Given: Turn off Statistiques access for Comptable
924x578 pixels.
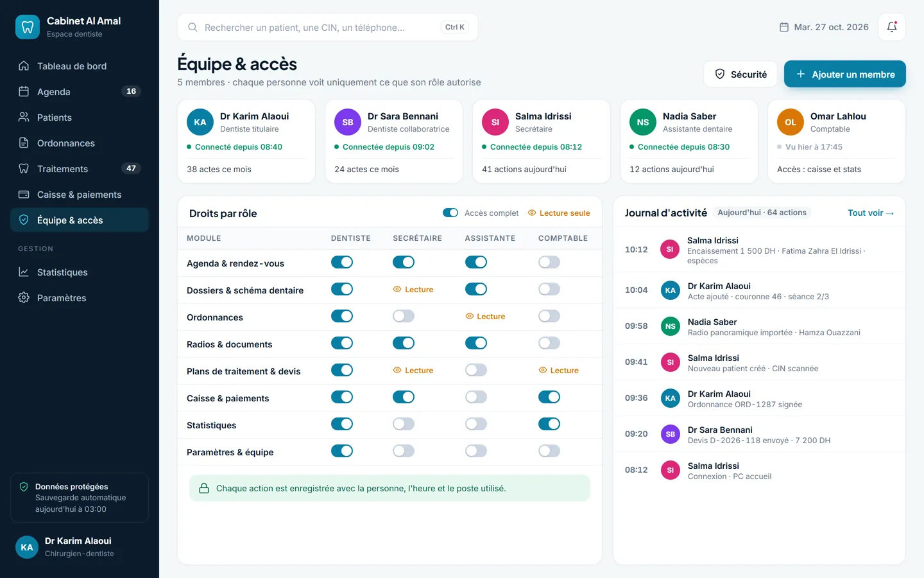Looking at the screenshot, I should click(549, 424).
